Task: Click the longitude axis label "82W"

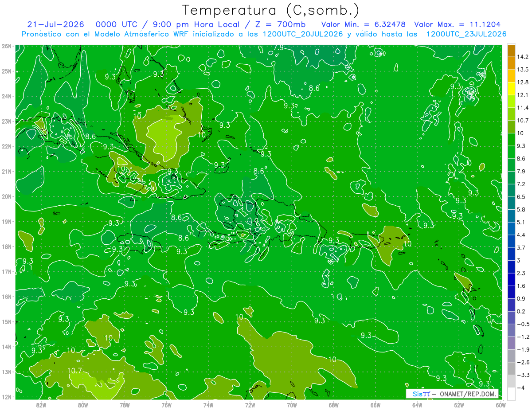Action: [x=41, y=405]
